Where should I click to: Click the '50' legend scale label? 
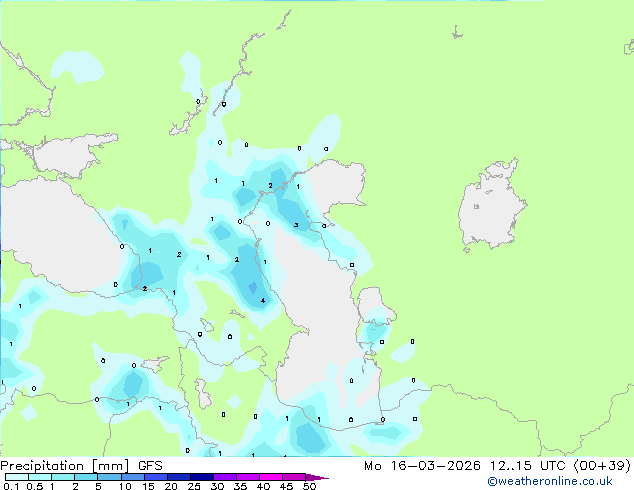[309, 486]
